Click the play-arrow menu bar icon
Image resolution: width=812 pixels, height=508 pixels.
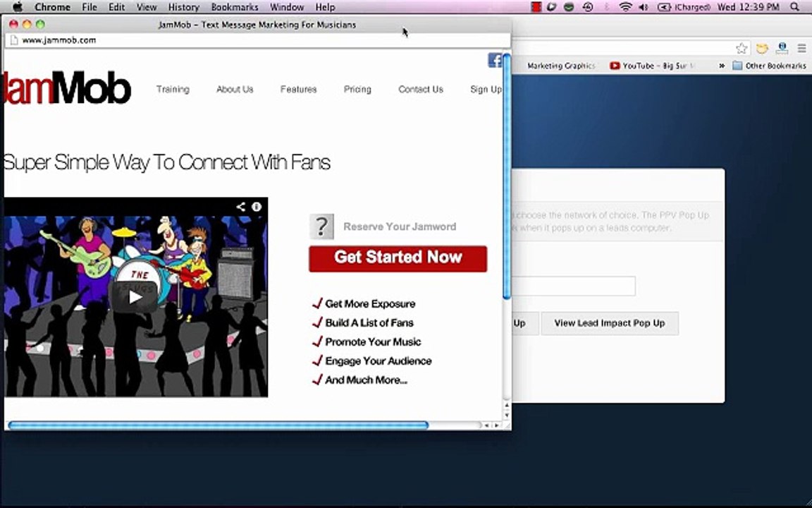pos(552,7)
